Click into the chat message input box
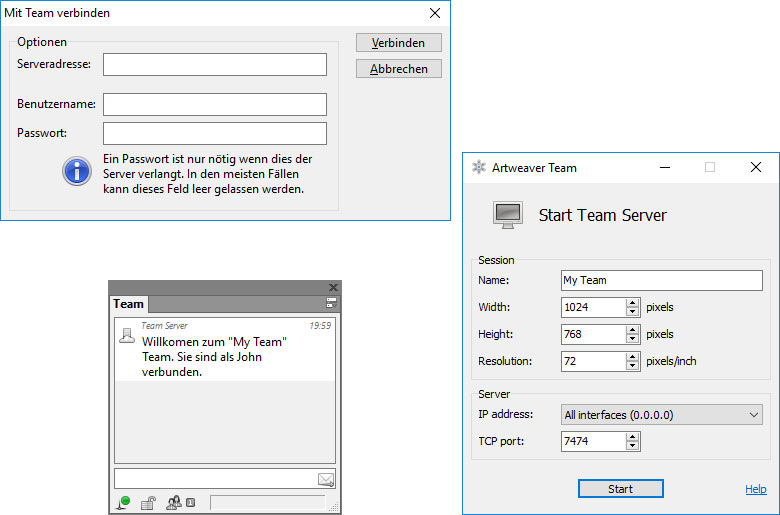Screen dimensions: 780x515 (x=215, y=479)
